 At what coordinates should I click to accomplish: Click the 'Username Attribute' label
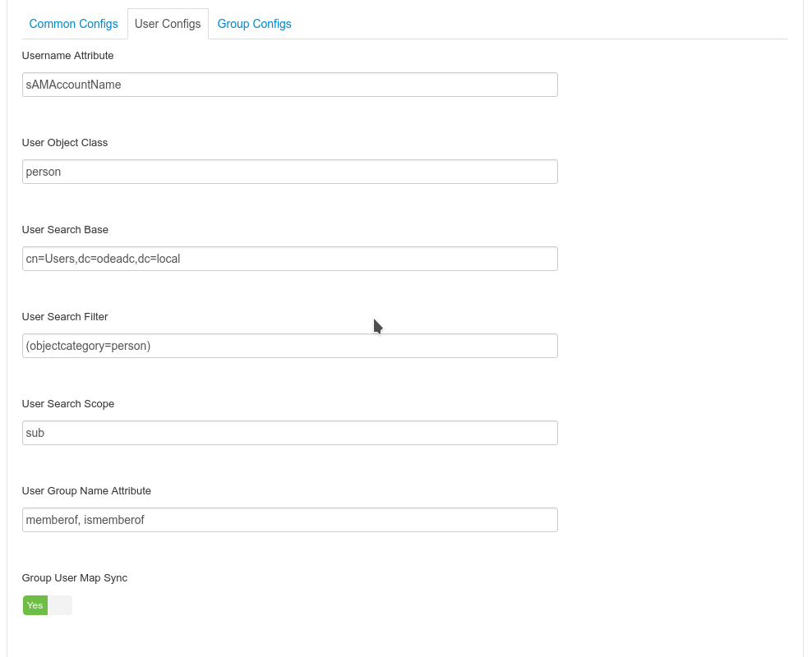pyautogui.click(x=67, y=56)
